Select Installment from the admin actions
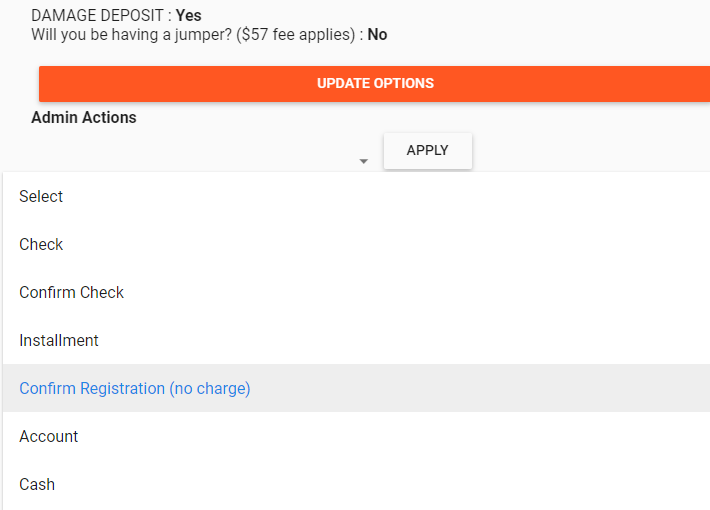This screenshot has height=510, width=710. pyautogui.click(x=356, y=340)
